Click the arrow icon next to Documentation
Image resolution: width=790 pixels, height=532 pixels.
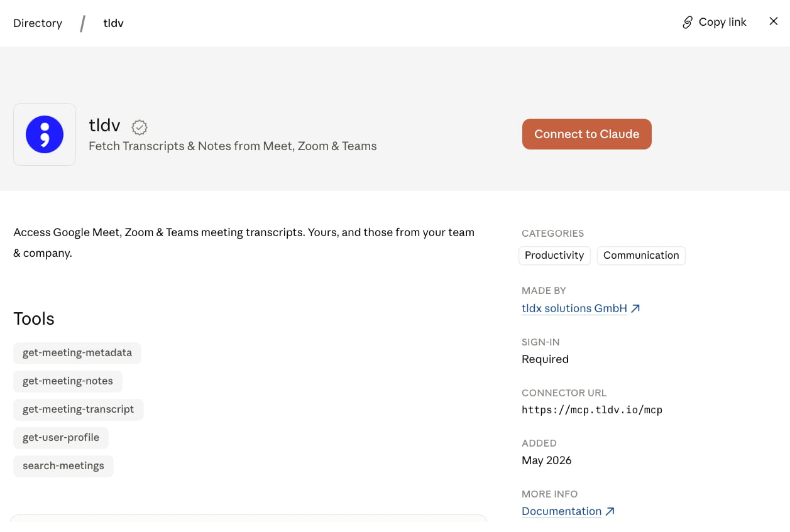click(610, 511)
